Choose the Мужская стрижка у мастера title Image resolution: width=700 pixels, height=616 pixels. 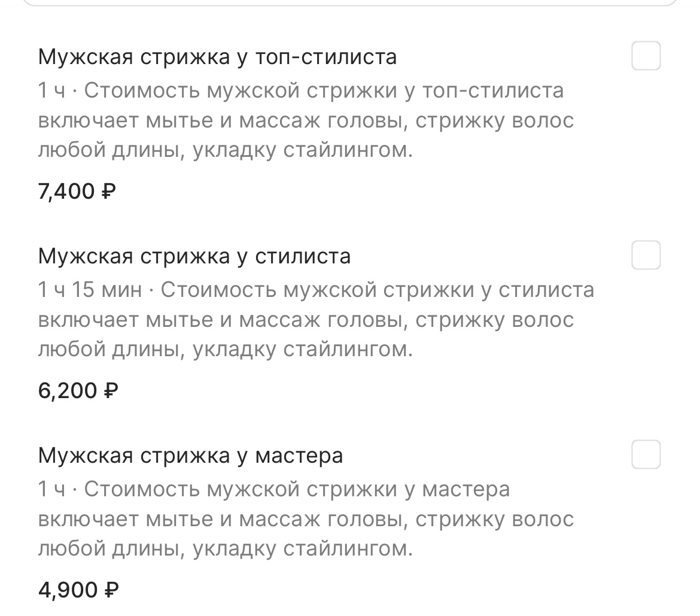(x=190, y=456)
